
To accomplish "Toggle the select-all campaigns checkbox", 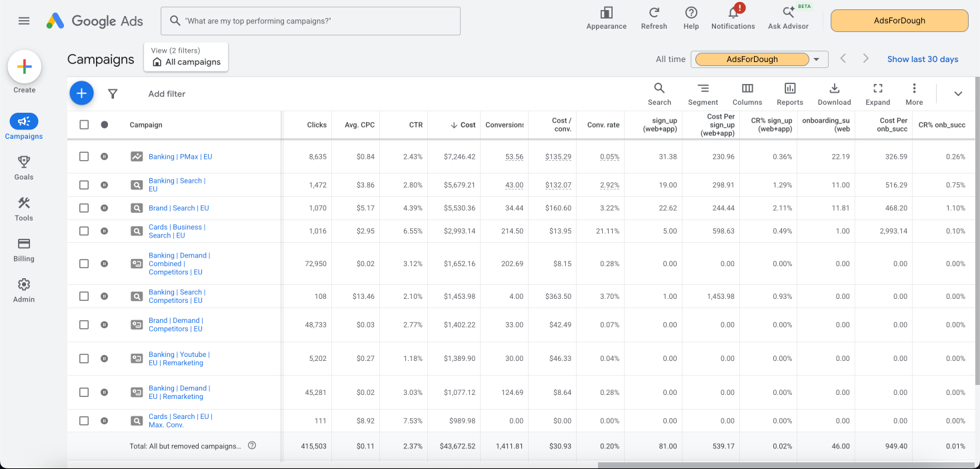I will tap(84, 125).
